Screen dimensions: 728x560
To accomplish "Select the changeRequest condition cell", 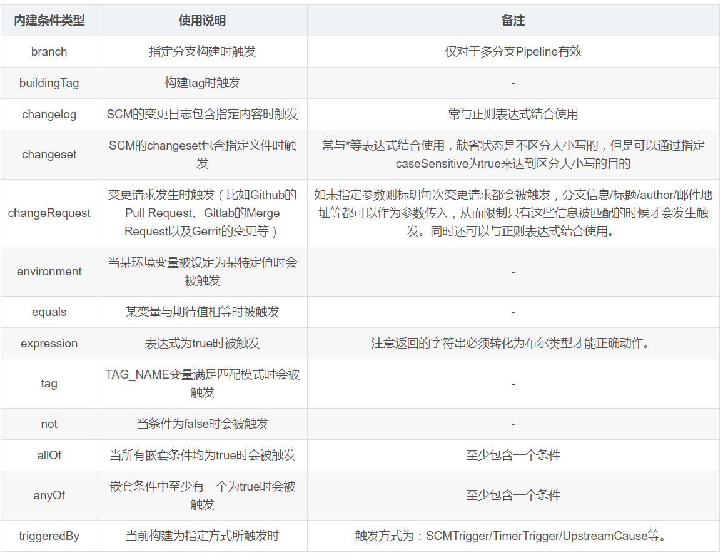I will point(49,211).
